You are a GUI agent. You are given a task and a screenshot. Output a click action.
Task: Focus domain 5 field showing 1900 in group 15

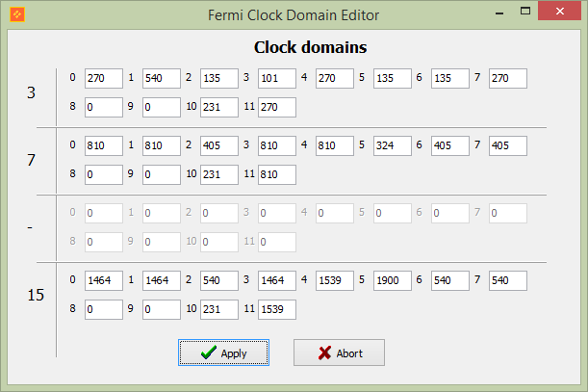[393, 280]
